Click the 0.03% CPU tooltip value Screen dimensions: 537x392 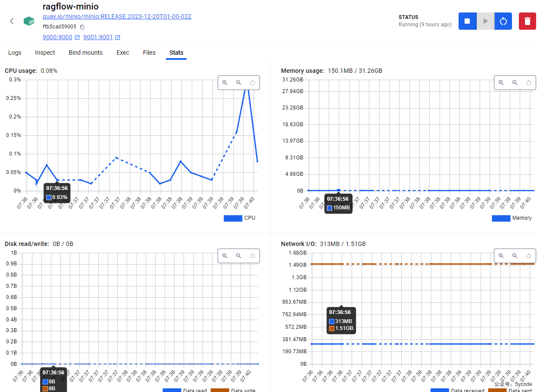(x=60, y=197)
